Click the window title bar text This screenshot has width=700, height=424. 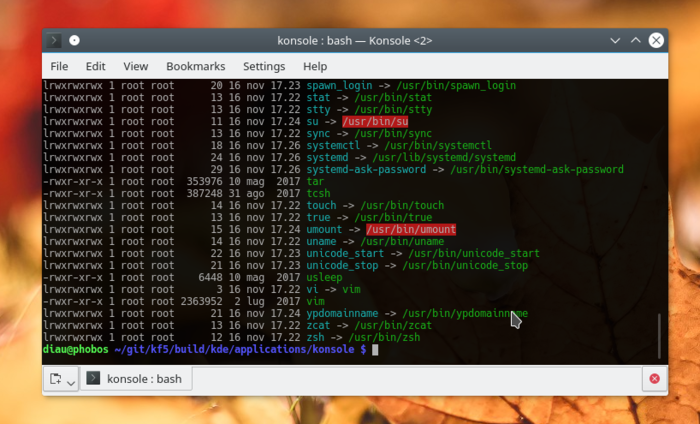[x=360, y=41]
